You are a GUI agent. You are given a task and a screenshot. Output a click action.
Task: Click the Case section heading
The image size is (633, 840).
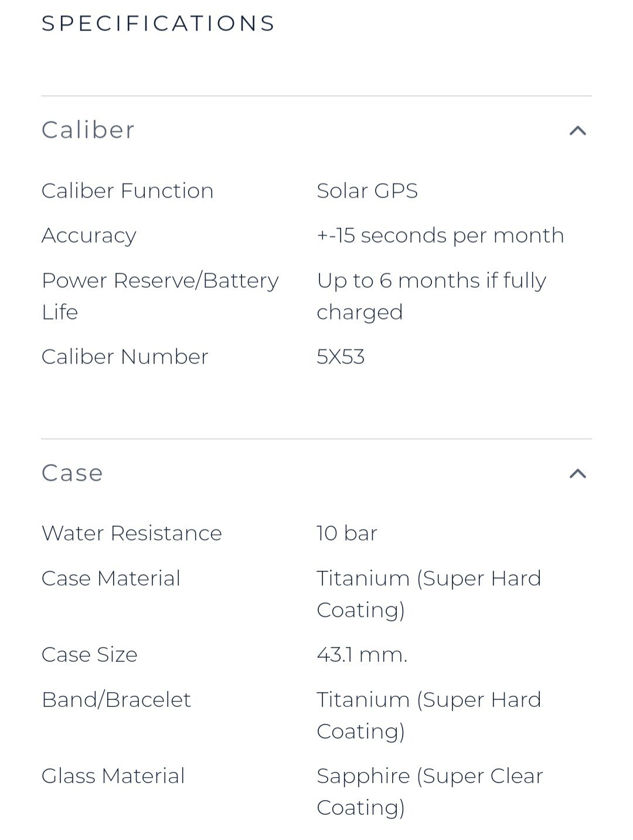[73, 472]
